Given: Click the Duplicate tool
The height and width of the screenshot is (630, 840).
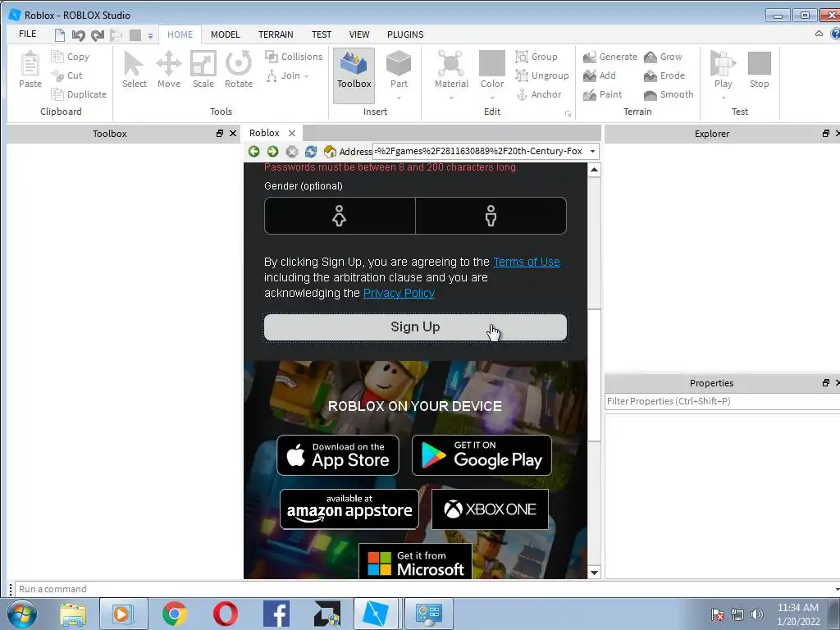Looking at the screenshot, I should pyautogui.click(x=79, y=94).
